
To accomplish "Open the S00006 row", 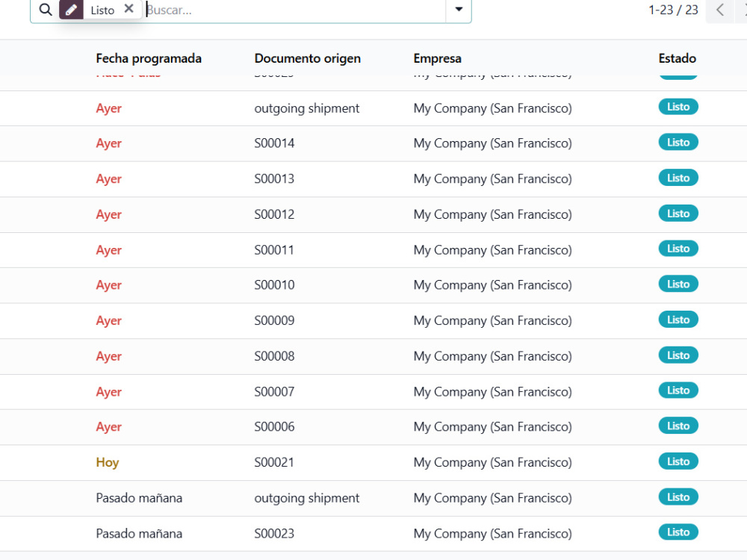I will point(373,427).
